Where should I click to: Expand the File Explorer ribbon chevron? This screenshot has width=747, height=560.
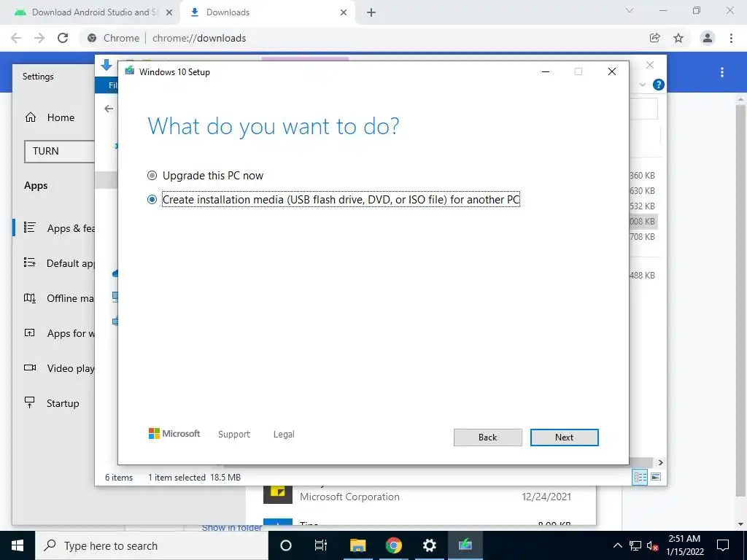tap(642, 85)
